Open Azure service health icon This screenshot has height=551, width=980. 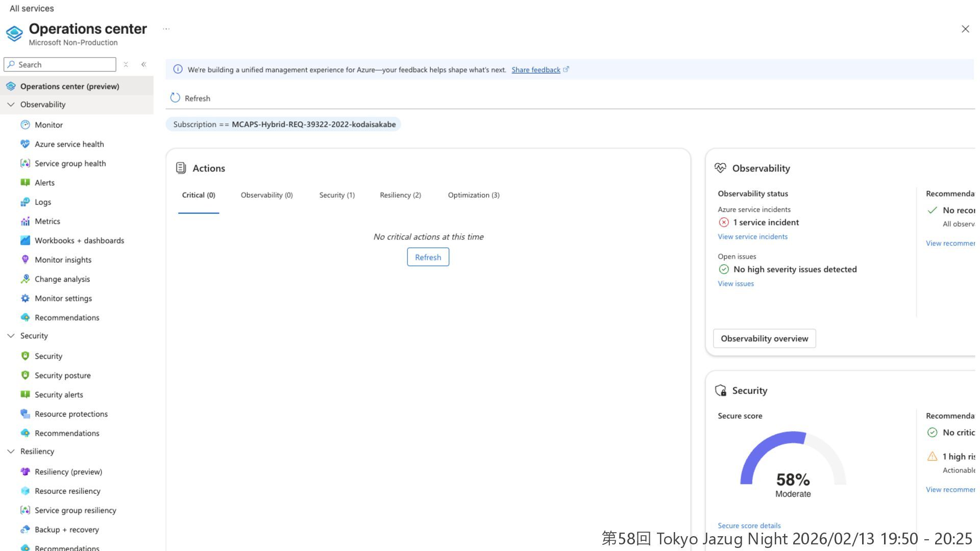click(x=25, y=144)
